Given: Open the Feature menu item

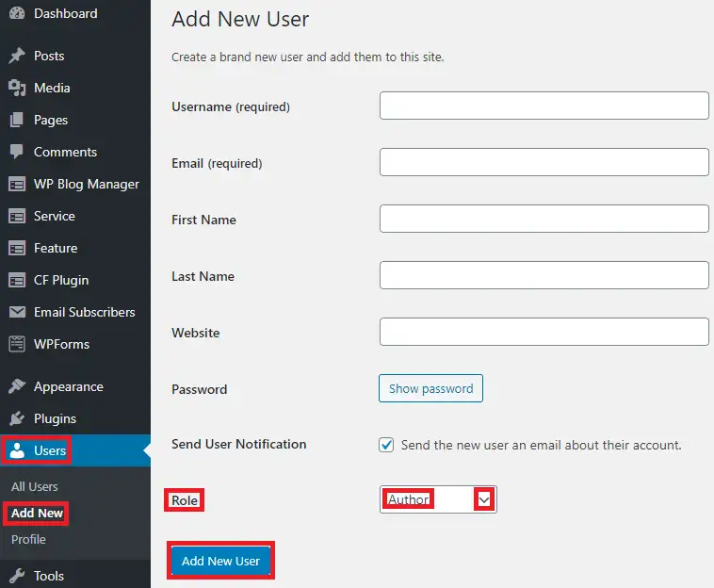Looking at the screenshot, I should click(56, 248).
